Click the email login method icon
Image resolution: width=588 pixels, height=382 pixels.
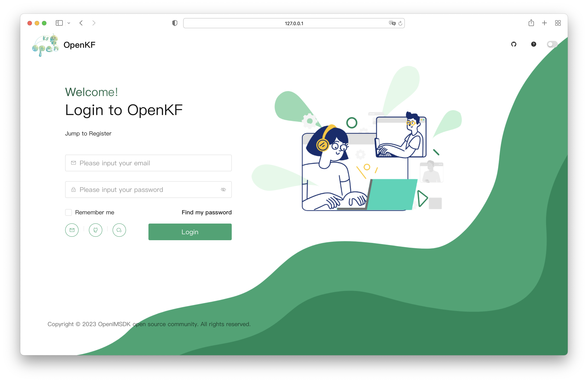click(72, 230)
